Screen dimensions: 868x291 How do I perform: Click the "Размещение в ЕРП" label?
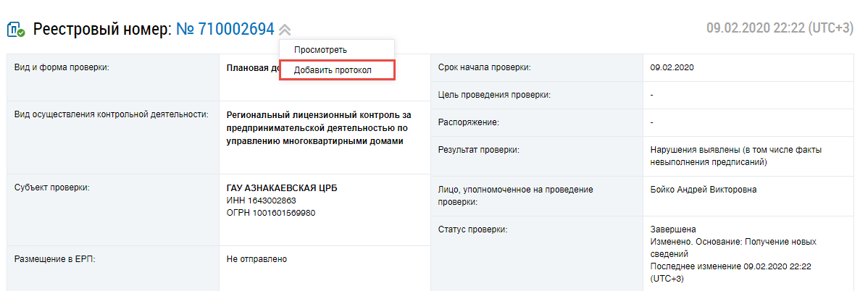(x=55, y=258)
